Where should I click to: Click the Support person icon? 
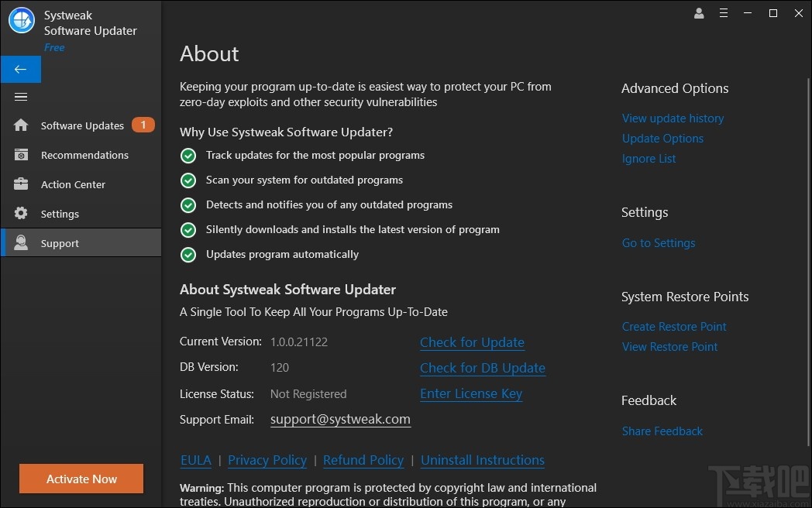coord(21,242)
